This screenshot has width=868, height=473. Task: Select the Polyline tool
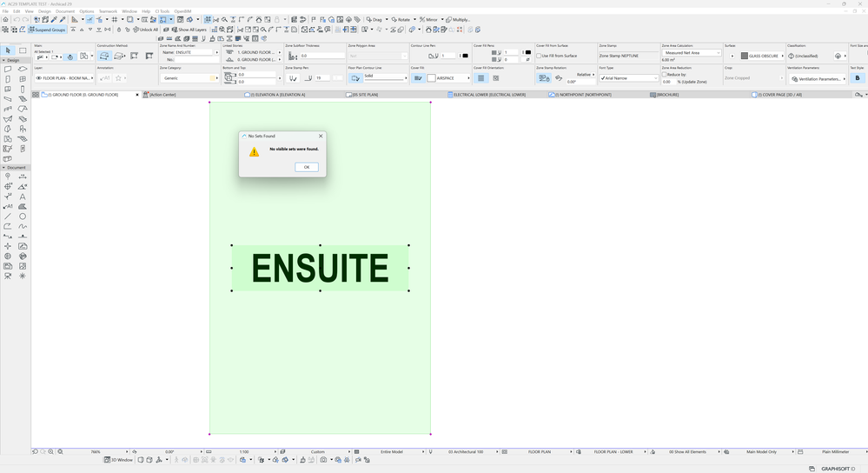(8, 227)
